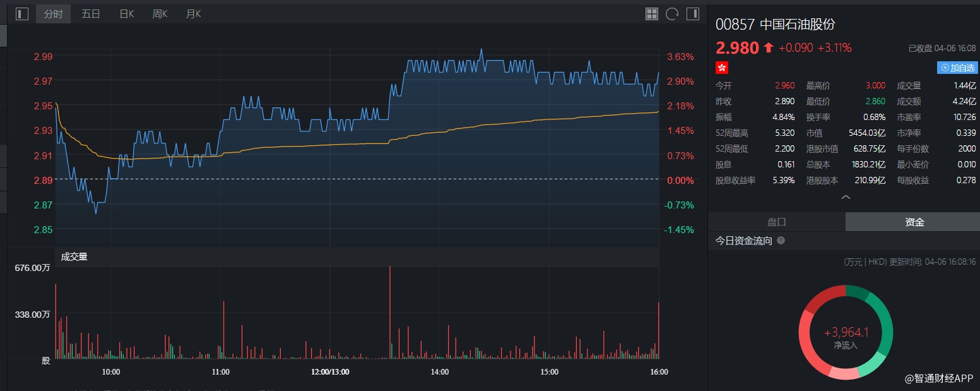Collapse the stock details with the chevron
The image size is (980, 391).
[846, 197]
